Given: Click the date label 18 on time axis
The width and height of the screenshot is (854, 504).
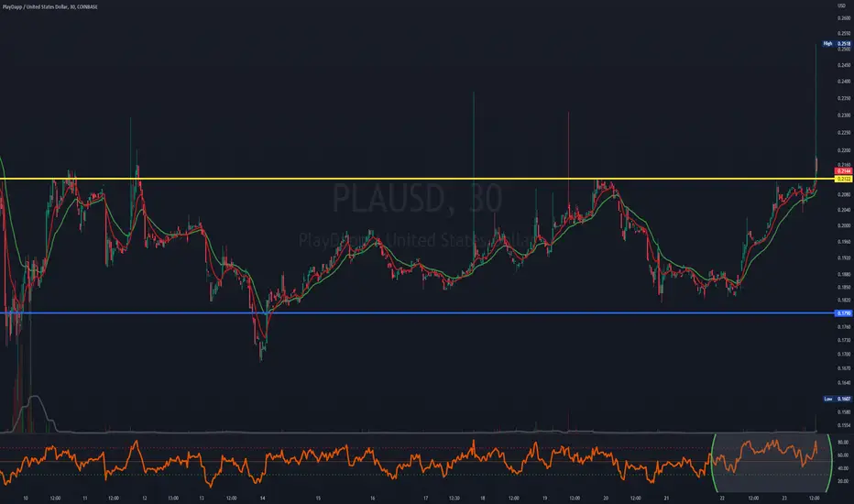Looking at the screenshot, I should tap(483, 498).
